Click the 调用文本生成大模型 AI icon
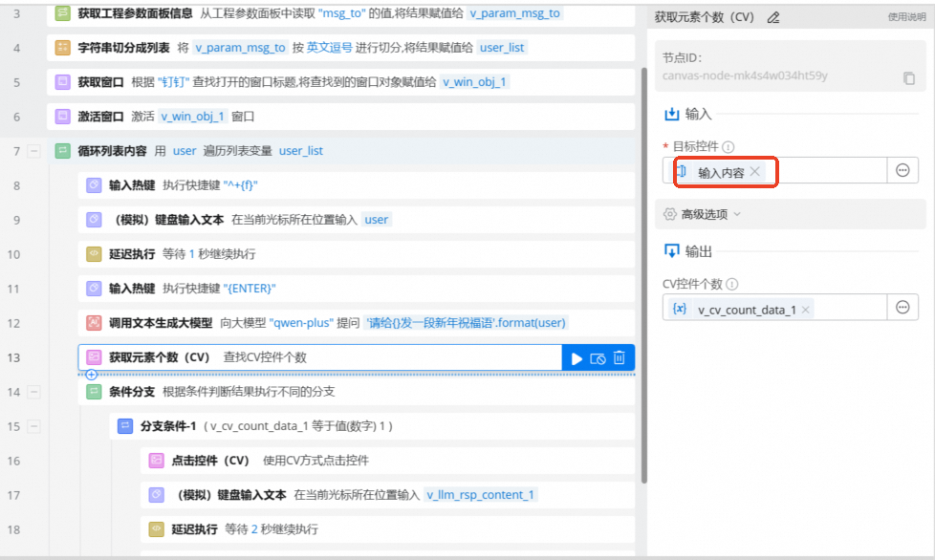Screen dimensions: 935x560 tap(94, 323)
